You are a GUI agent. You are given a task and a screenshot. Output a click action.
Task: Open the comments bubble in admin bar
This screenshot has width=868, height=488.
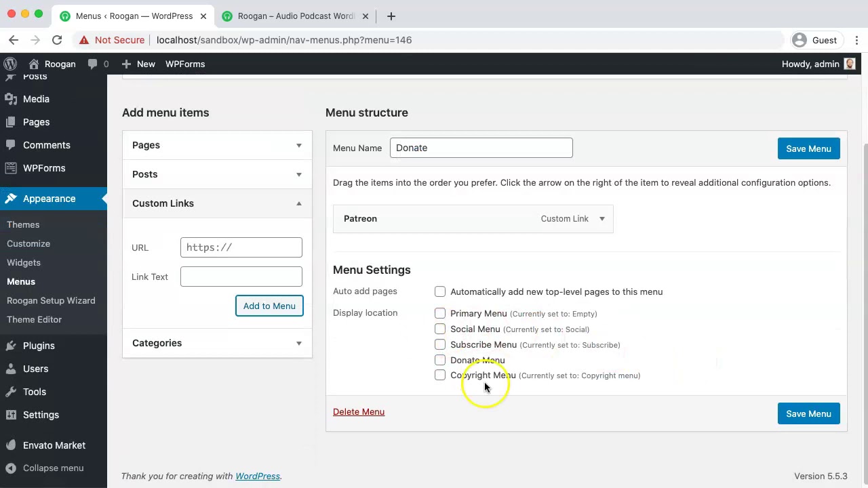(92, 64)
